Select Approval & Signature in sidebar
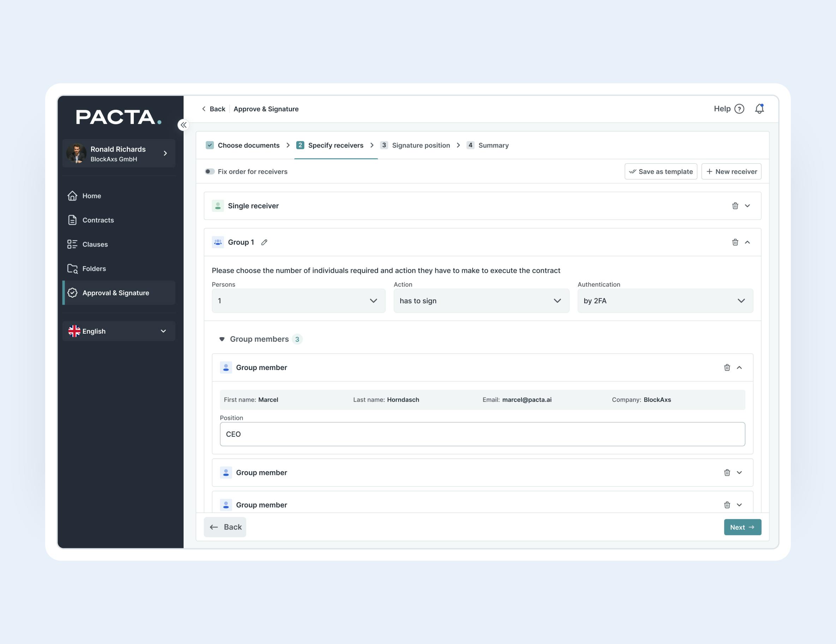 (x=119, y=292)
